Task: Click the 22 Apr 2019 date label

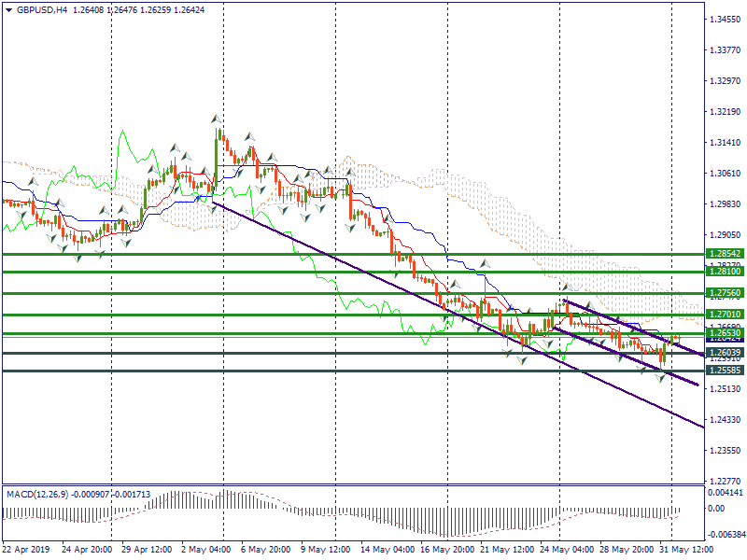Action: point(24,551)
